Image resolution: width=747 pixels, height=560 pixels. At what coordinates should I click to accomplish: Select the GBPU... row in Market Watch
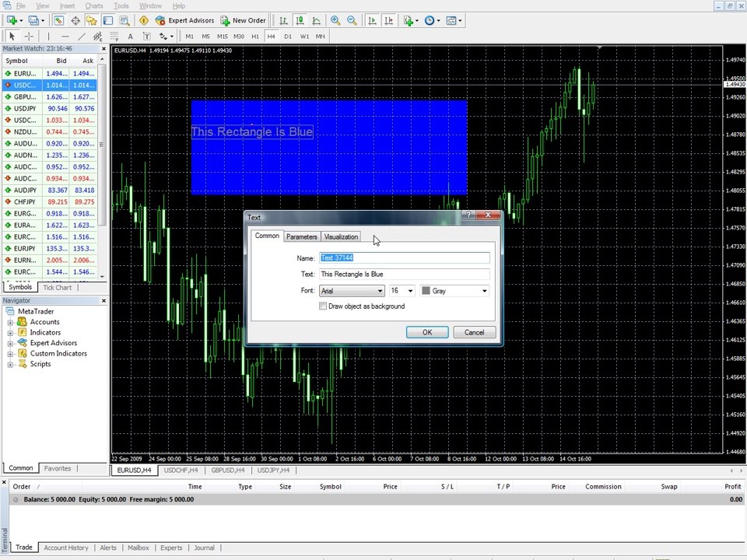point(50,96)
